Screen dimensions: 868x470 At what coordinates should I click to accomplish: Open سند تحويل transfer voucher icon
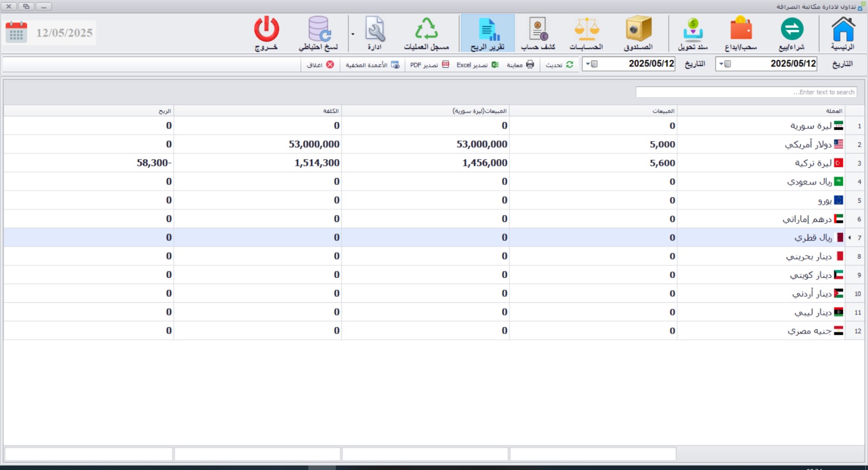693,33
